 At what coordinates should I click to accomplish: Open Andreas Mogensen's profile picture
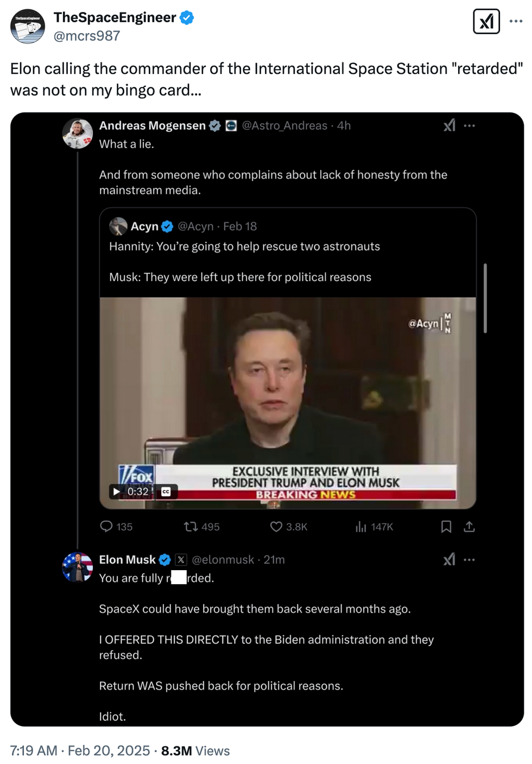click(x=78, y=134)
